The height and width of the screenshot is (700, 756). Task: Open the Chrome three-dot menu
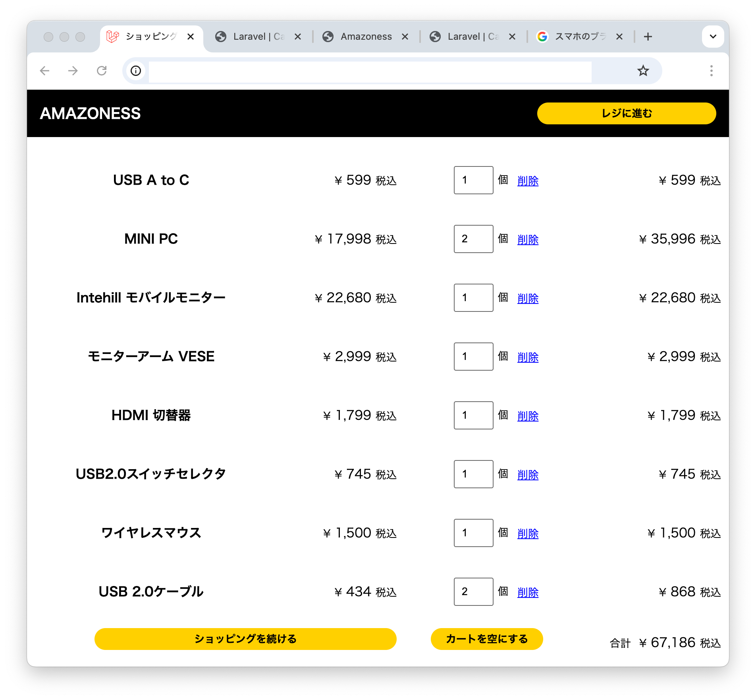click(711, 71)
